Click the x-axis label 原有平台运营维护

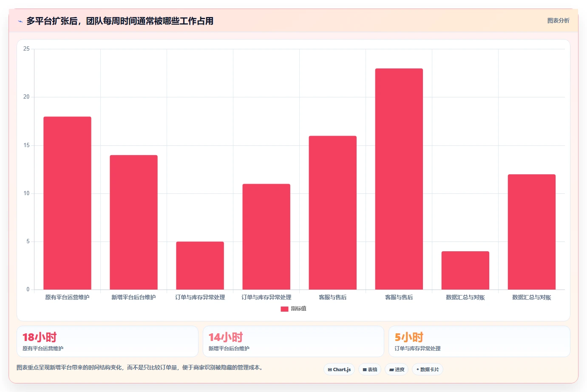click(x=67, y=297)
